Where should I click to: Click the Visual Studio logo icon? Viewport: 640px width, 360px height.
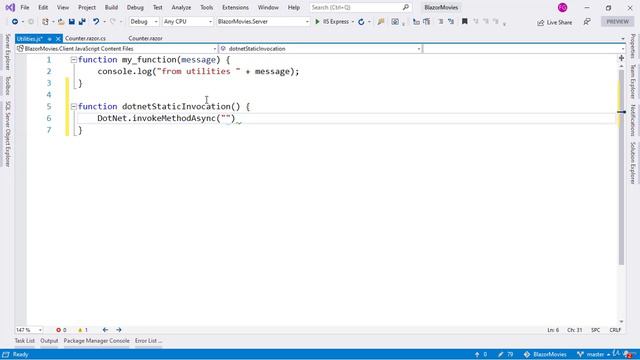coord(10,7)
